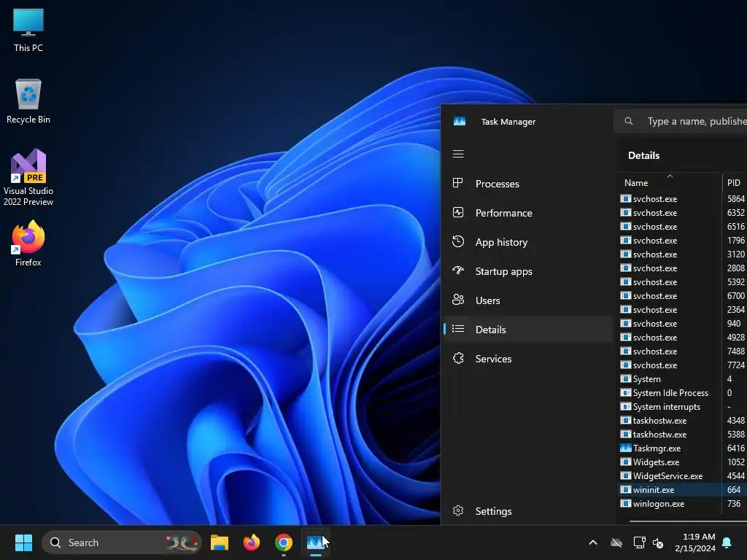This screenshot has height=560, width=747.
Task: Click the Task Manager search field
Action: point(681,122)
